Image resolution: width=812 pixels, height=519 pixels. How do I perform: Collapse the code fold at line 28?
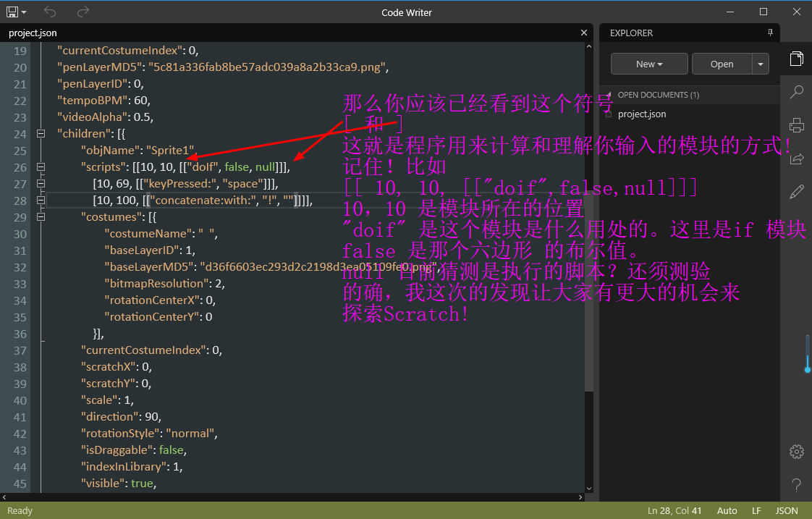coord(41,200)
